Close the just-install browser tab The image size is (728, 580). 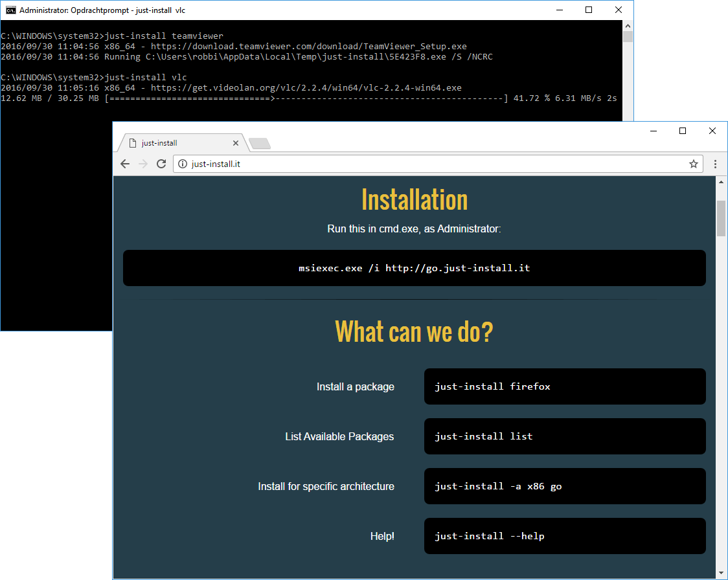pyautogui.click(x=236, y=143)
